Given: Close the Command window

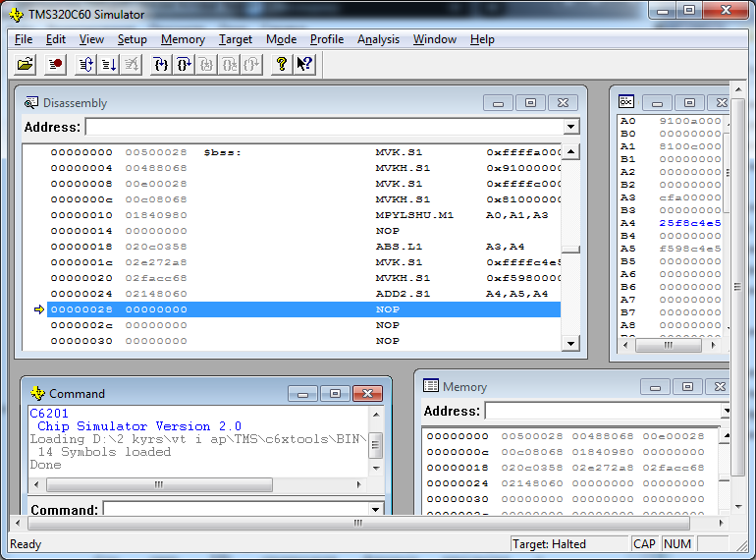Looking at the screenshot, I should [367, 394].
